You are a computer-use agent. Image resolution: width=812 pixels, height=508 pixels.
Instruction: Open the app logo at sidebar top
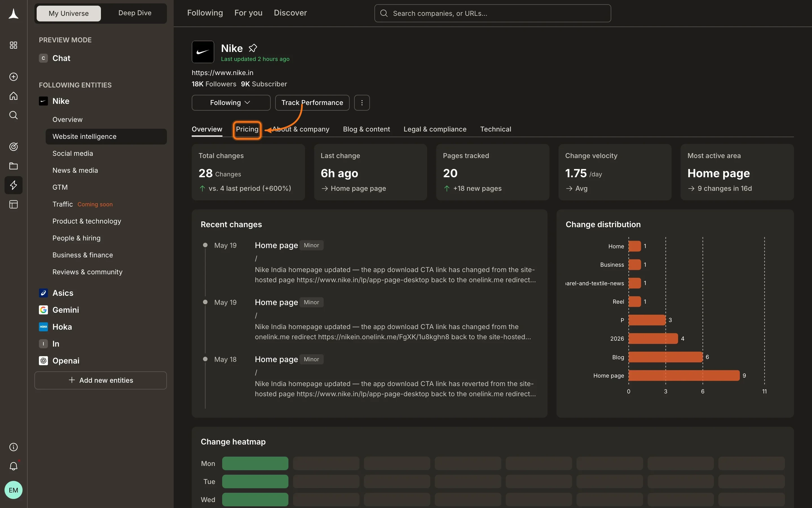click(x=14, y=14)
